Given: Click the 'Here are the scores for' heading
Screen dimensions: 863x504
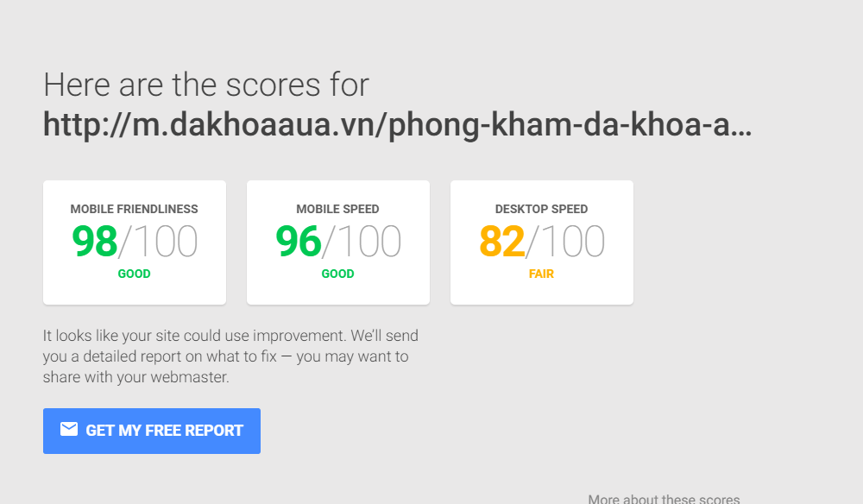Looking at the screenshot, I should [206, 85].
